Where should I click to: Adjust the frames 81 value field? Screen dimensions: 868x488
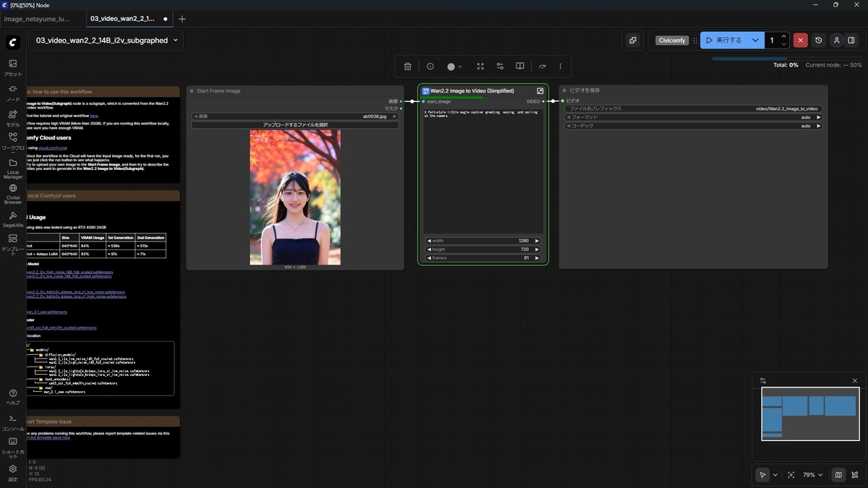coord(483,258)
